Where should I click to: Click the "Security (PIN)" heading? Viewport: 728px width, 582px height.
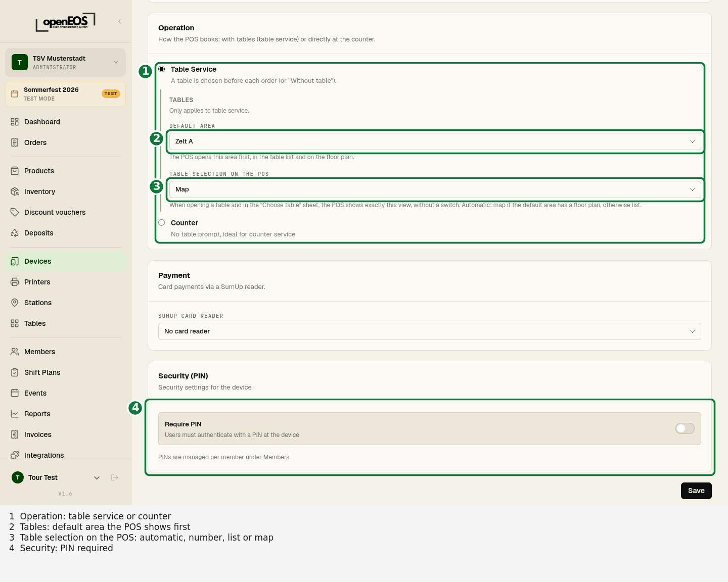coord(183,376)
